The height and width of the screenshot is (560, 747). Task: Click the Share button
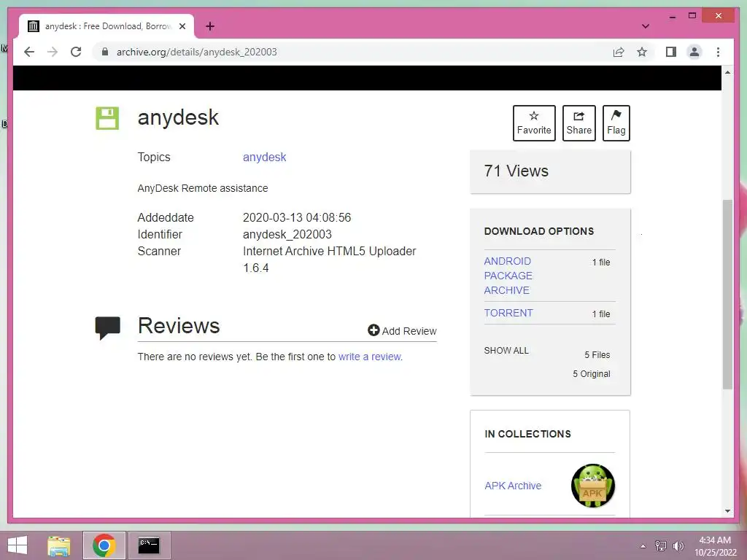pos(578,122)
